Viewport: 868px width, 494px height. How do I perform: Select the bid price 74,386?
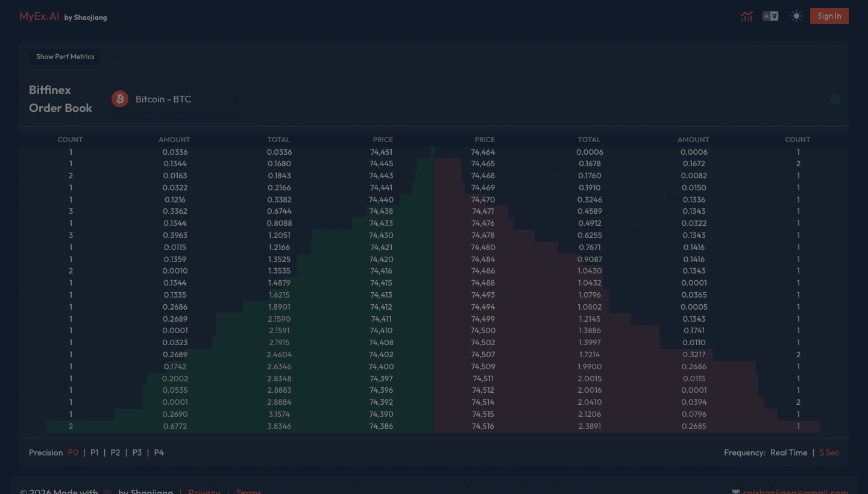(x=381, y=426)
